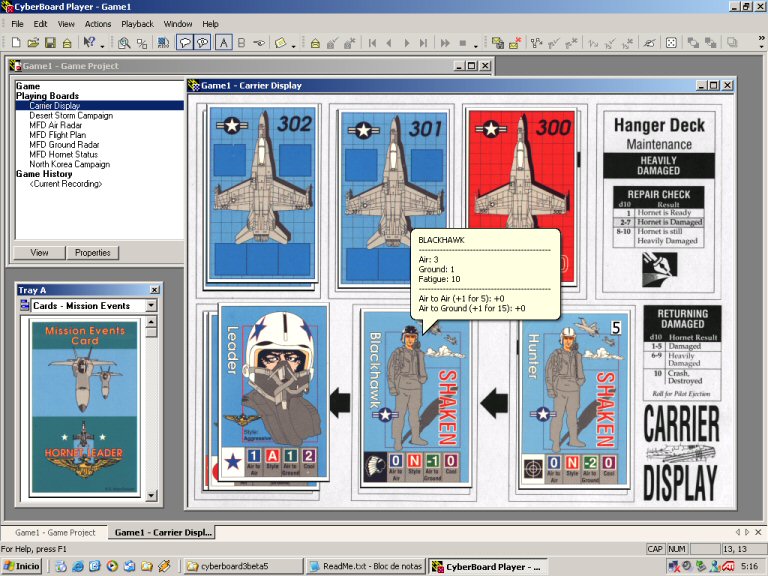Click the Leader pilot card

[x=274, y=393]
